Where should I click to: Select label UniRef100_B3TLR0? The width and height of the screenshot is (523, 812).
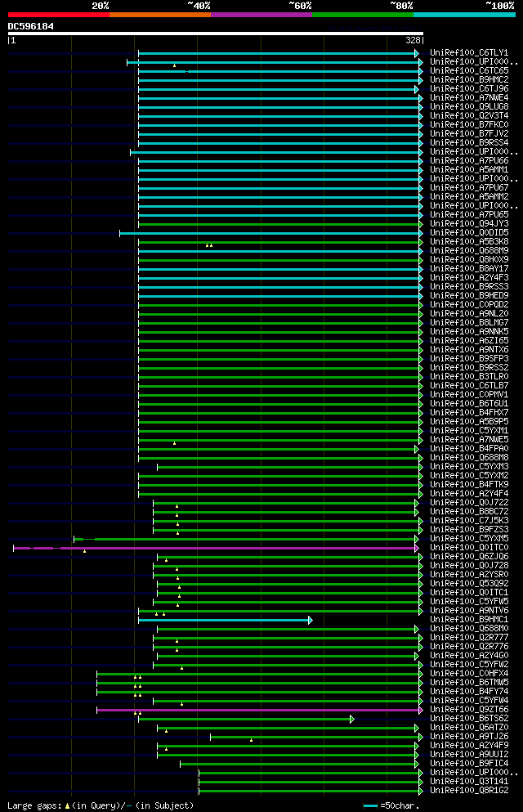(x=469, y=377)
